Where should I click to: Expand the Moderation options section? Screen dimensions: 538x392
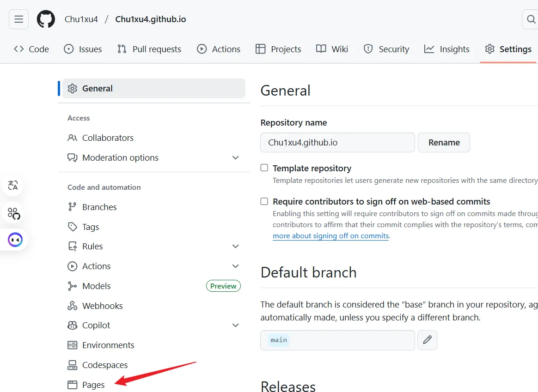[x=235, y=157]
